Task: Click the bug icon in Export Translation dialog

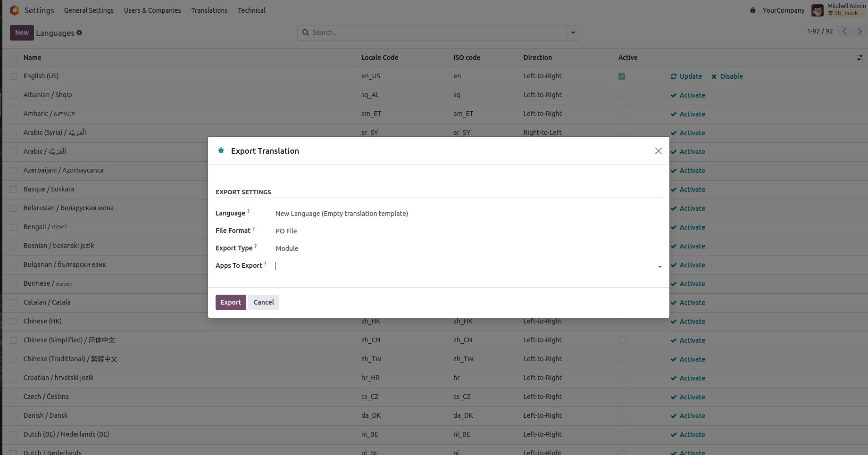Action: [221, 151]
